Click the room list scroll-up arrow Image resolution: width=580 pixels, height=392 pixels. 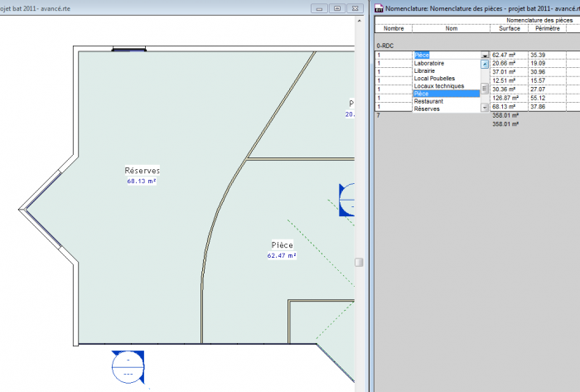[x=484, y=64]
